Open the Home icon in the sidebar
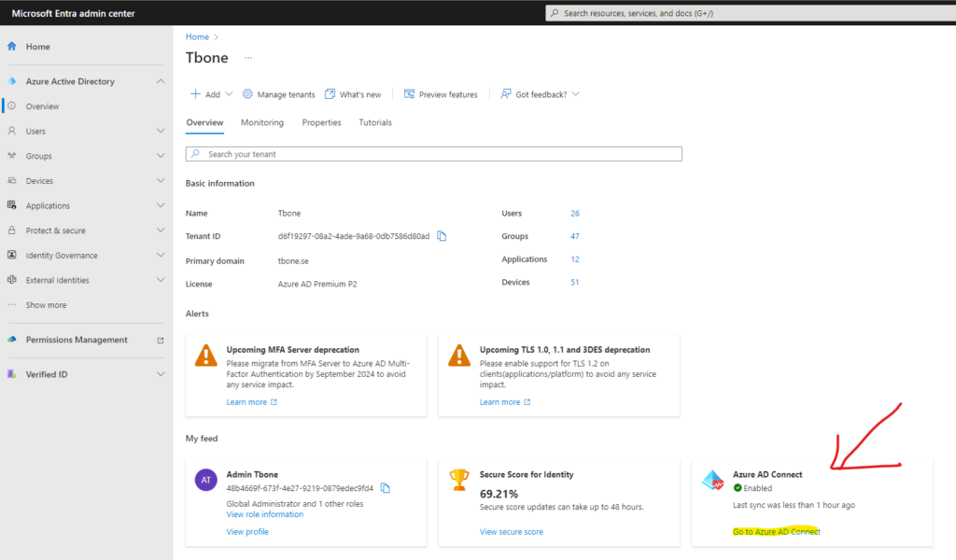 tap(11, 47)
